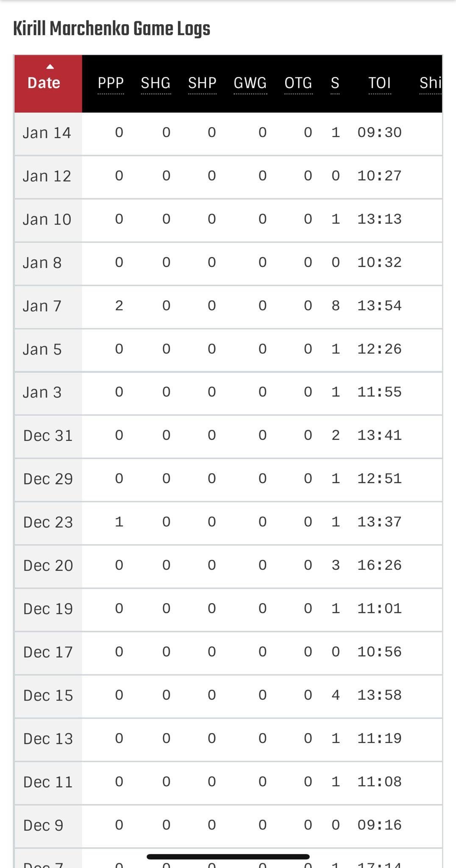Click the SHP column header
This screenshot has height=868, width=456.
pyautogui.click(x=202, y=83)
